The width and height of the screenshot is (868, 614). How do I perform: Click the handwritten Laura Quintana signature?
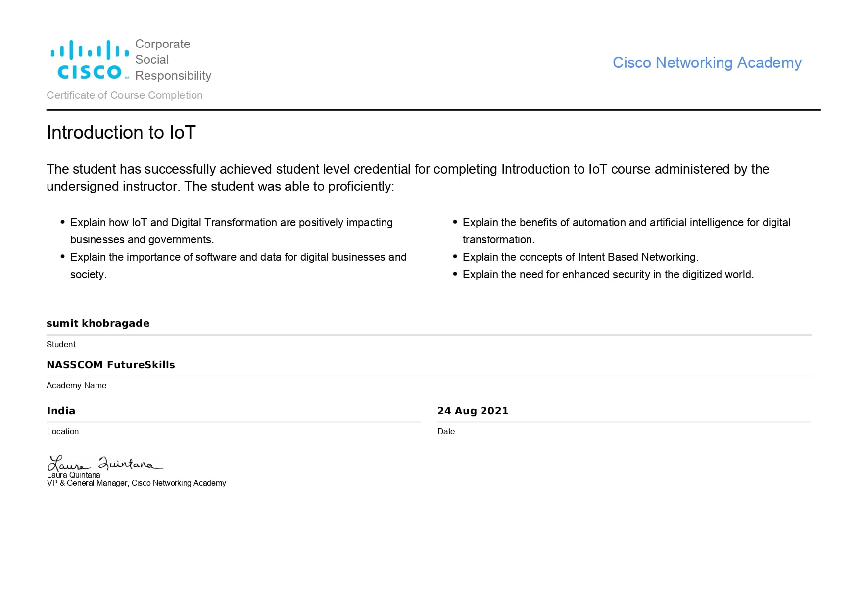[x=105, y=463]
